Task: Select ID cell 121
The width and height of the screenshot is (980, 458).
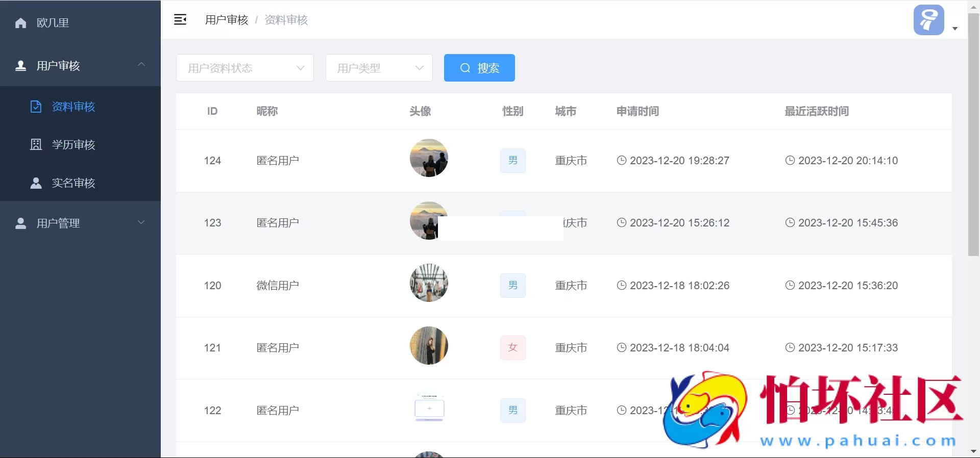Action: tap(212, 348)
